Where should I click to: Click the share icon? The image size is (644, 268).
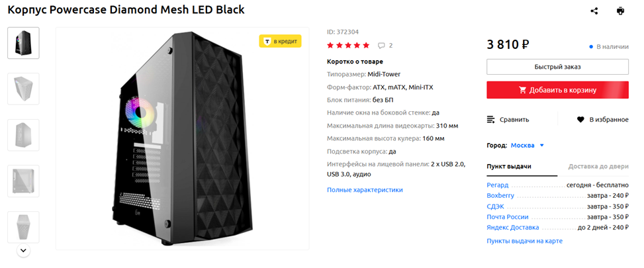(x=594, y=11)
